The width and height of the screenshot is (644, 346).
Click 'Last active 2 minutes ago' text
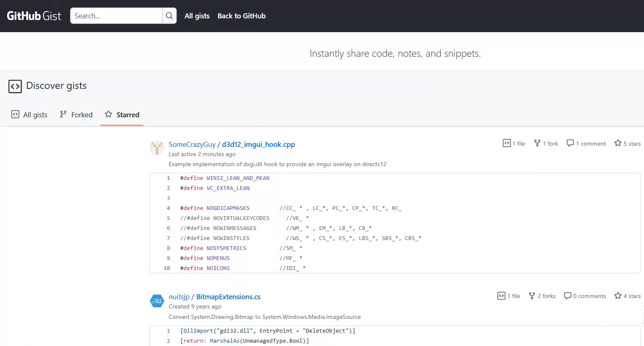coord(202,154)
